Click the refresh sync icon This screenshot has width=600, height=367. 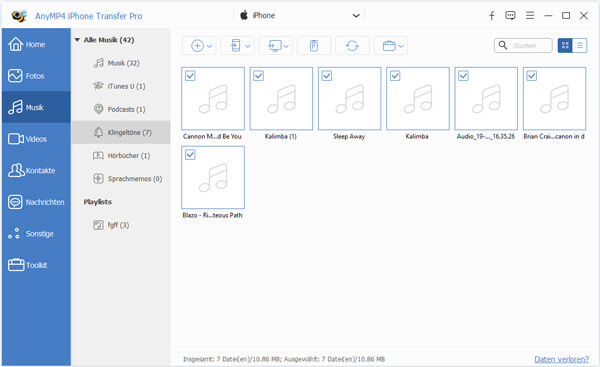click(x=352, y=46)
